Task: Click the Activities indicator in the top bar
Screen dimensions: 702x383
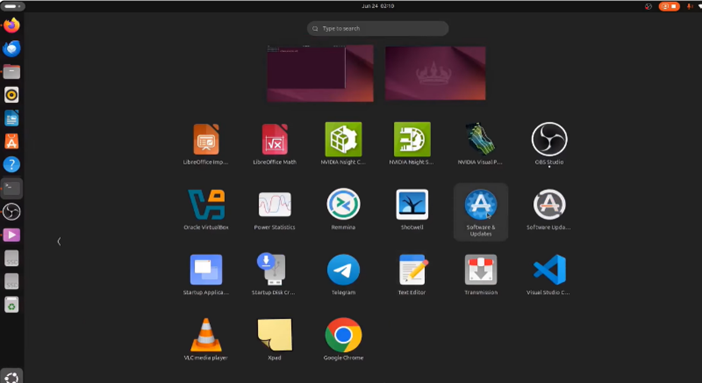Action: point(13,6)
